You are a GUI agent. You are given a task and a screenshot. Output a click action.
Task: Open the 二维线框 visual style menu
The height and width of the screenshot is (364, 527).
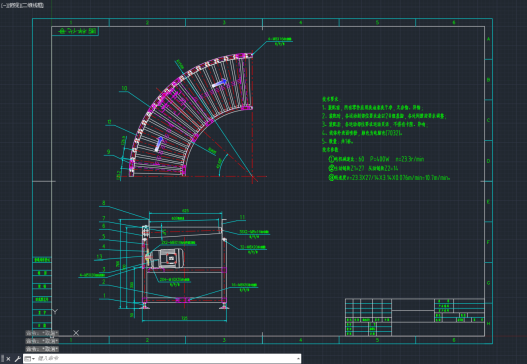click(x=32, y=5)
